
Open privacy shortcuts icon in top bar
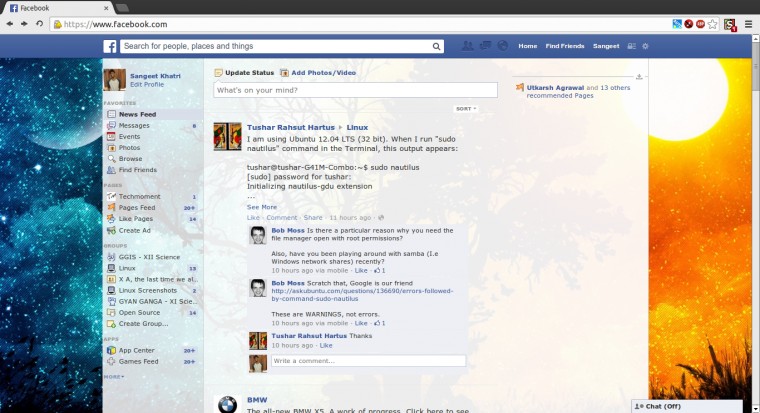tap(631, 47)
